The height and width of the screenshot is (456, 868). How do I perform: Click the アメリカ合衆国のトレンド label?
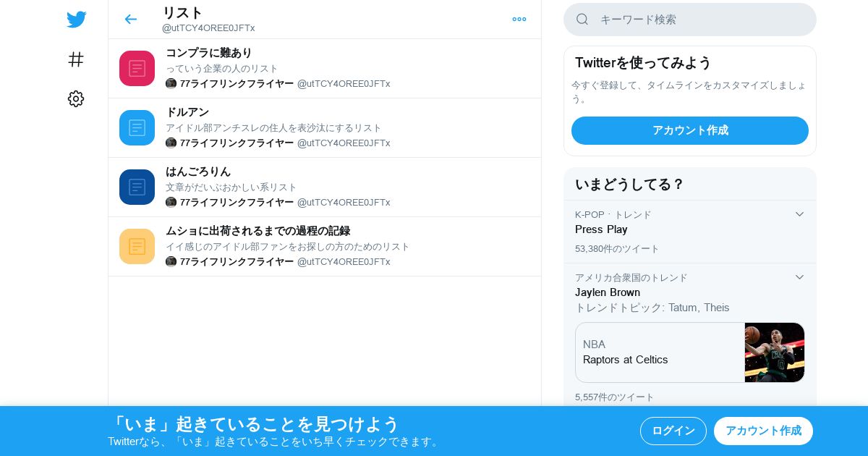coord(631,278)
